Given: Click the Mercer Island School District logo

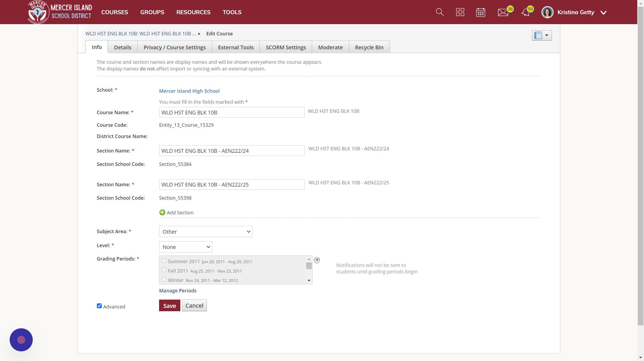Looking at the screenshot, I should pos(60,12).
